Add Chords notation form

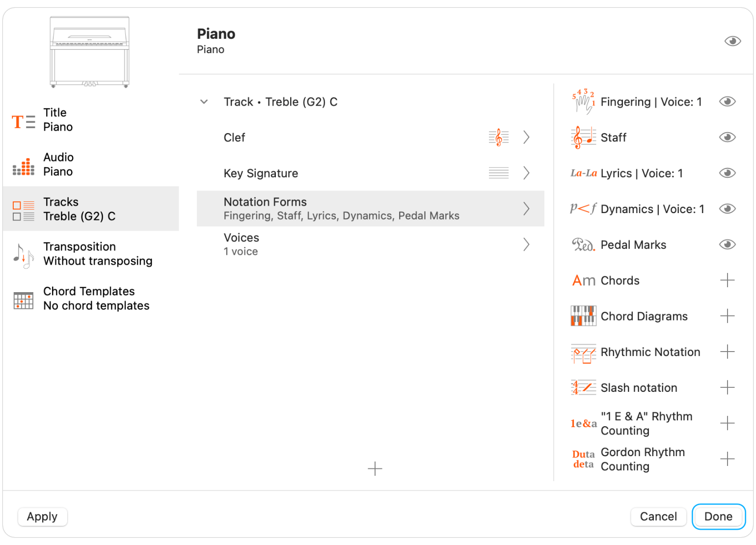point(728,280)
